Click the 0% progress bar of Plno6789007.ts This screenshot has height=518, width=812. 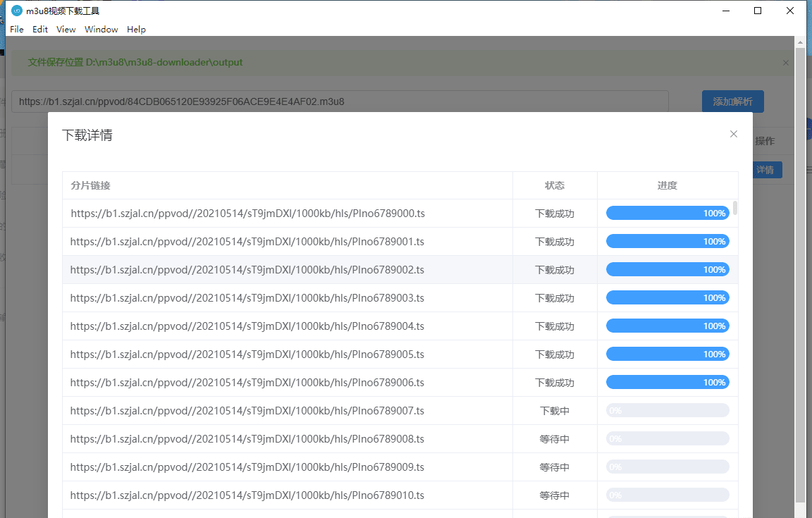(667, 411)
